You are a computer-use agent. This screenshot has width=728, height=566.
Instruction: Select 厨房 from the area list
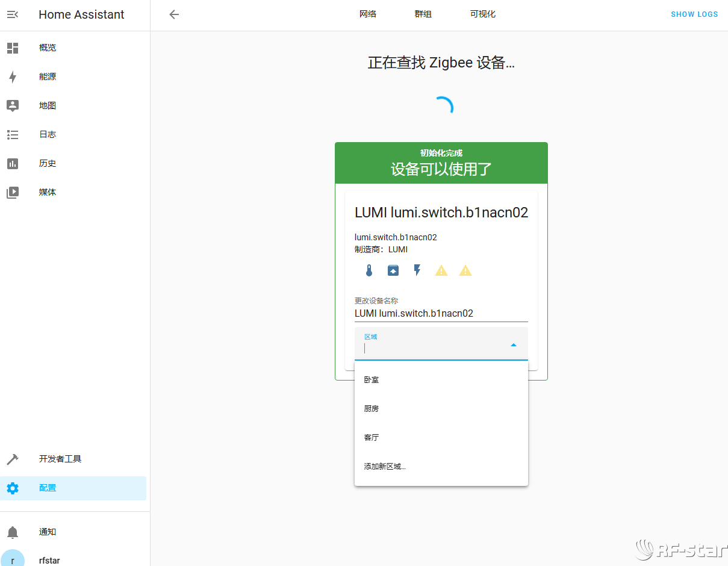pos(441,409)
